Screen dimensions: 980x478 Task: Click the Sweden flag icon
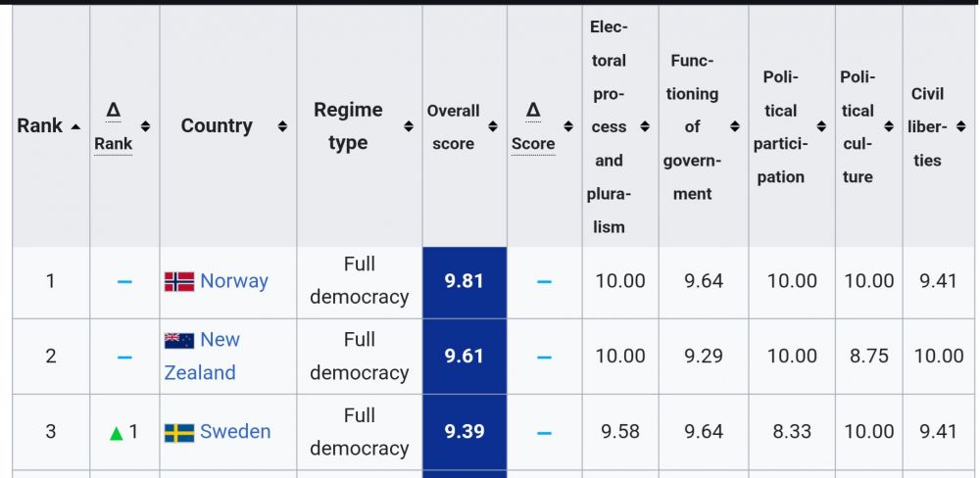(x=178, y=433)
